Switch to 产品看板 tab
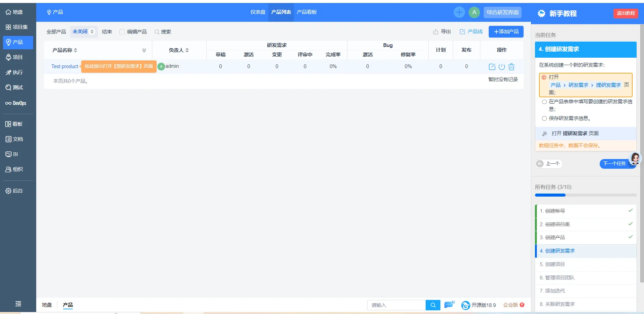The height and width of the screenshot is (314, 644). point(307,12)
